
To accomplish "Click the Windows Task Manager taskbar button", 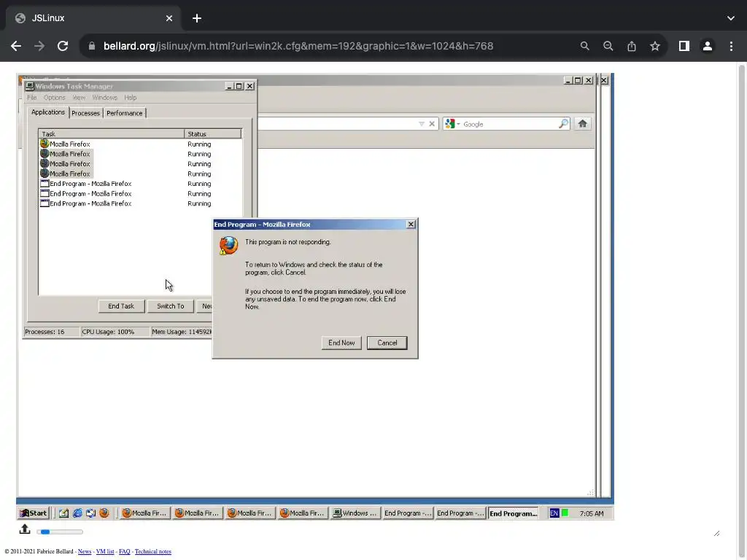I will click(355, 513).
